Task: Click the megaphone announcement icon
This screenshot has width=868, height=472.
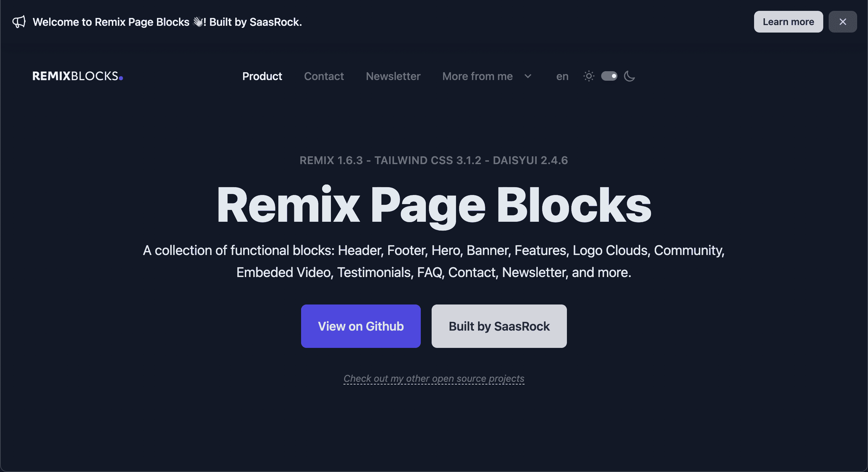Action: coord(19,22)
